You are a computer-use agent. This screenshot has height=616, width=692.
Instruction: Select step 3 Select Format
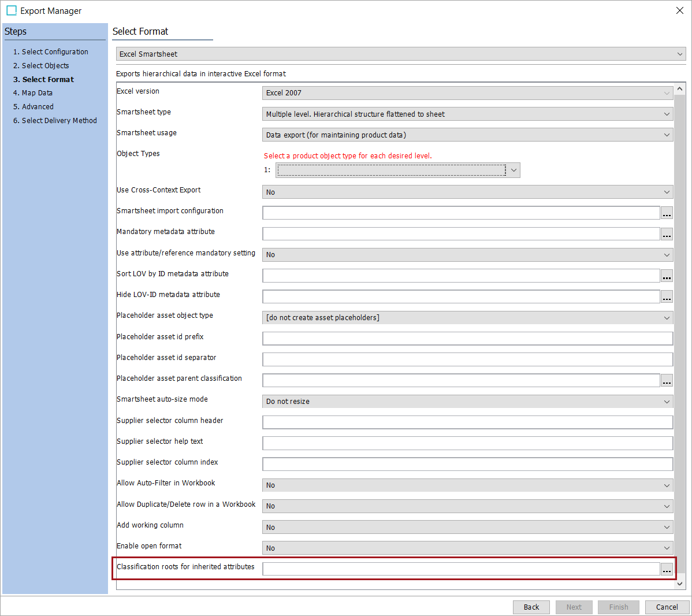[44, 80]
